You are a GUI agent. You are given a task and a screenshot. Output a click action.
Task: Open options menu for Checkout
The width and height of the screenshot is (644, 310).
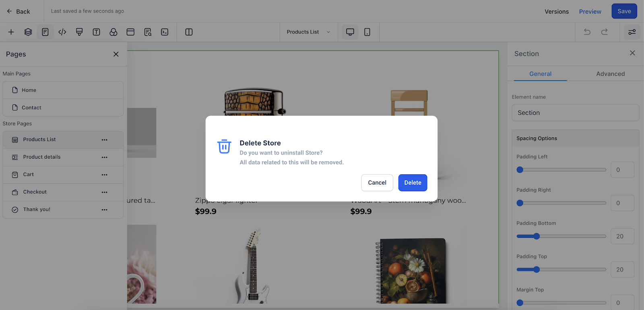105,192
